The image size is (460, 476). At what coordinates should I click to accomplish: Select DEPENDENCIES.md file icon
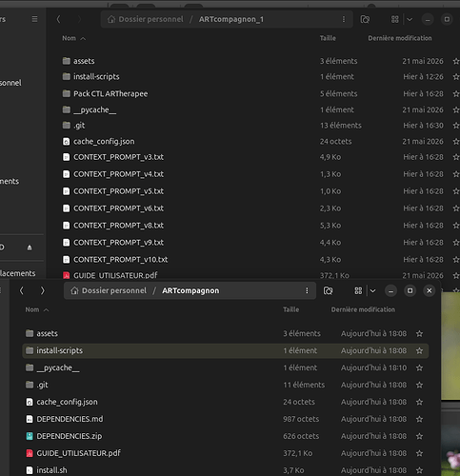30,419
